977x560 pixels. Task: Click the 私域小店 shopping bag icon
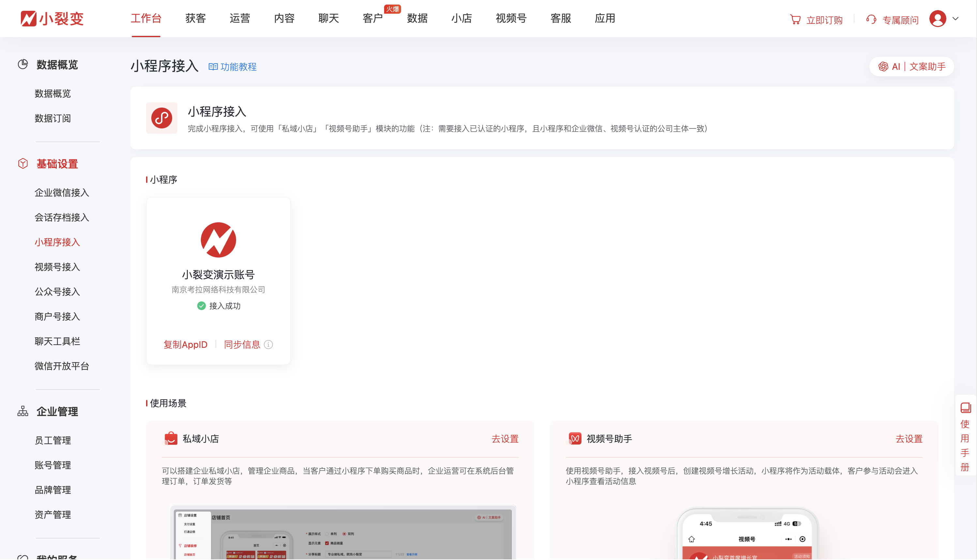171,438
